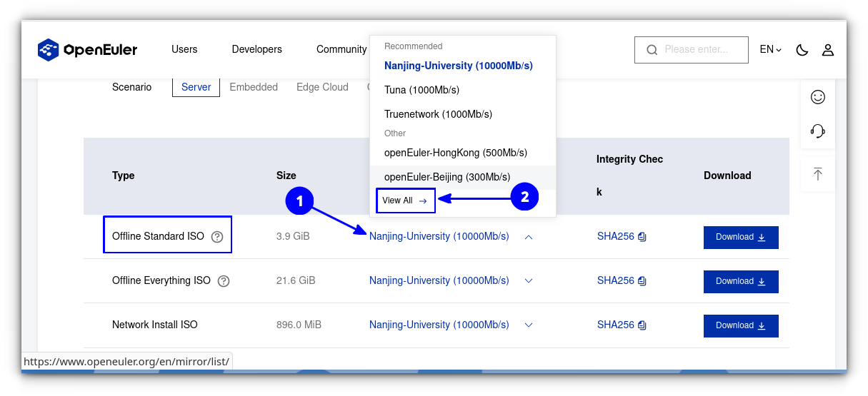
Task: Click the View All mirrors link
Action: (404, 200)
